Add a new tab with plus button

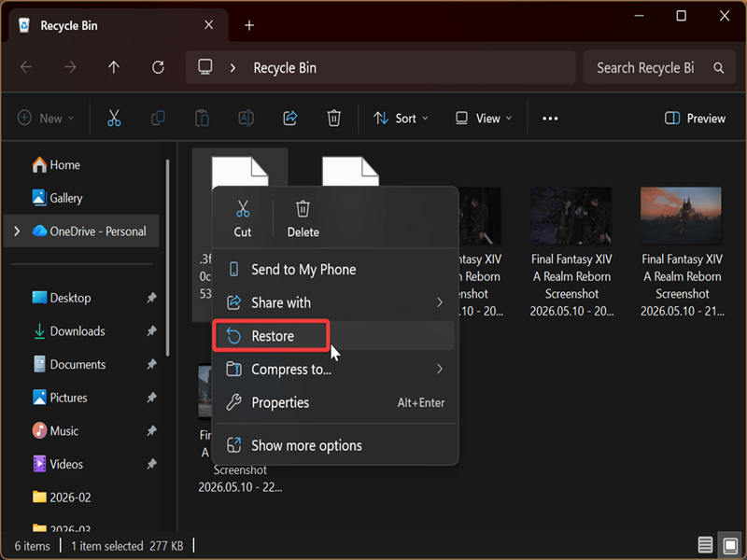point(249,25)
